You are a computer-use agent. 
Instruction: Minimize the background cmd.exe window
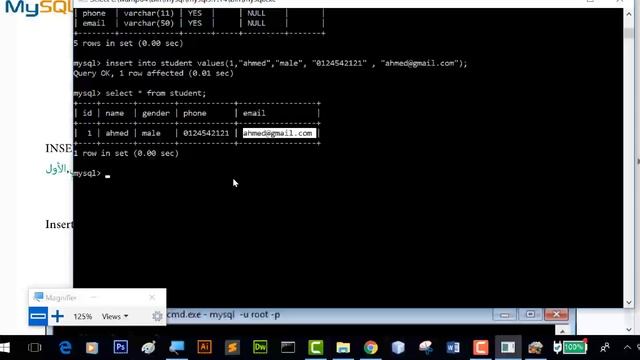(x=504, y=315)
